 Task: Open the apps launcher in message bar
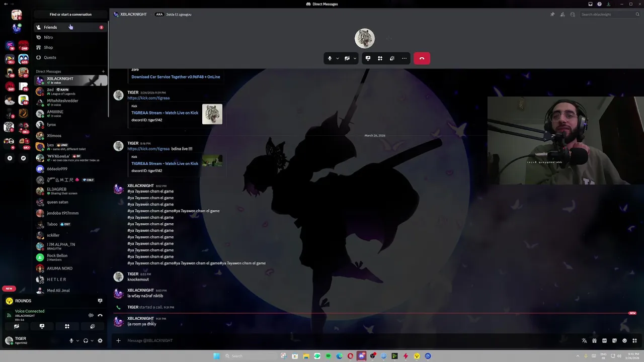coord(634,341)
